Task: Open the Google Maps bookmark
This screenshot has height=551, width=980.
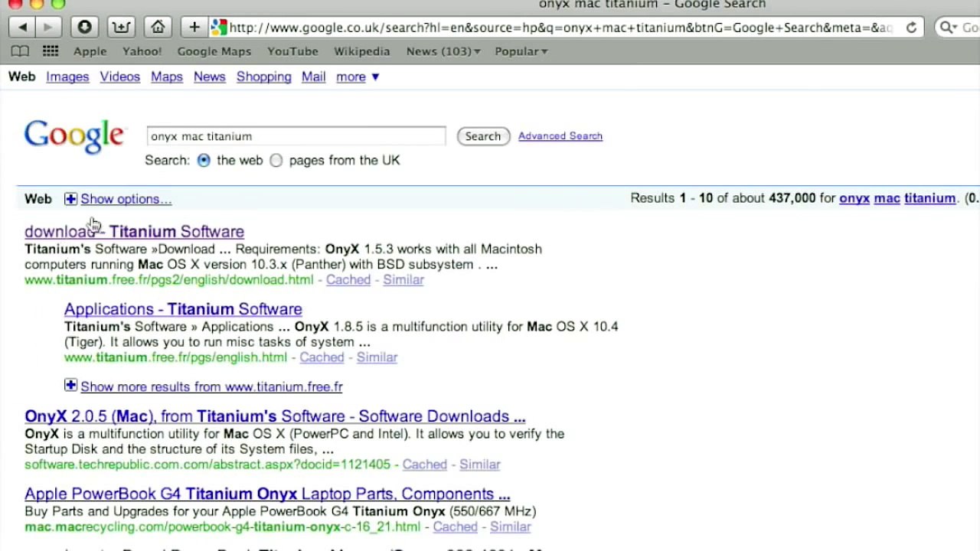Action: 214,51
